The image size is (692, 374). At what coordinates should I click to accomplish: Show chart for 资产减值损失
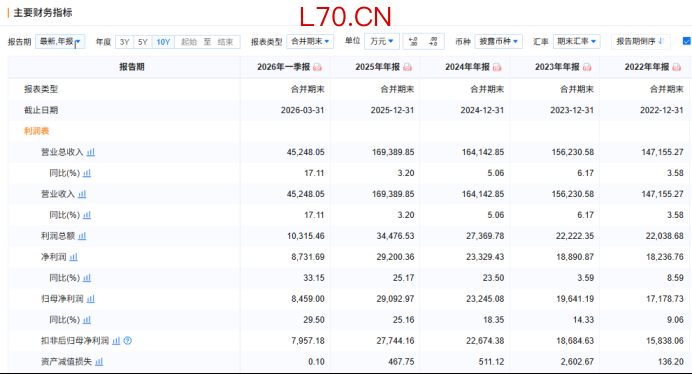[x=99, y=362]
